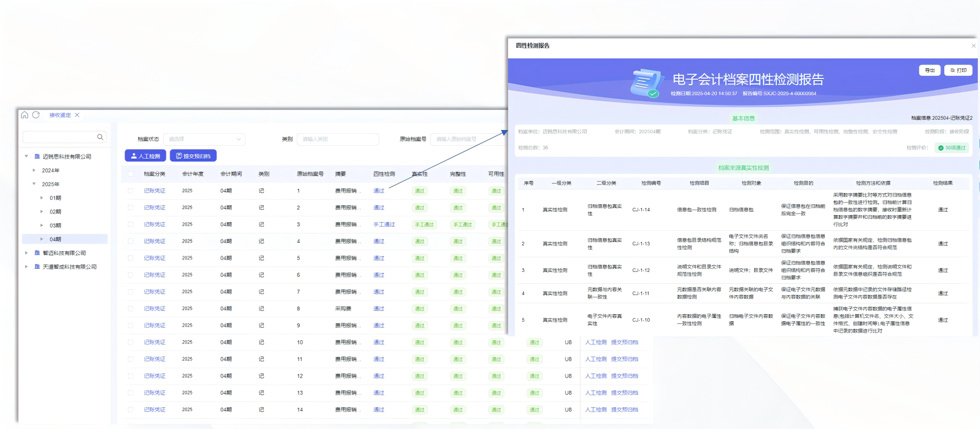Viewport: 980px width, 429px height.
Task: Click the search magnifier in tree panel
Action: coord(100,137)
